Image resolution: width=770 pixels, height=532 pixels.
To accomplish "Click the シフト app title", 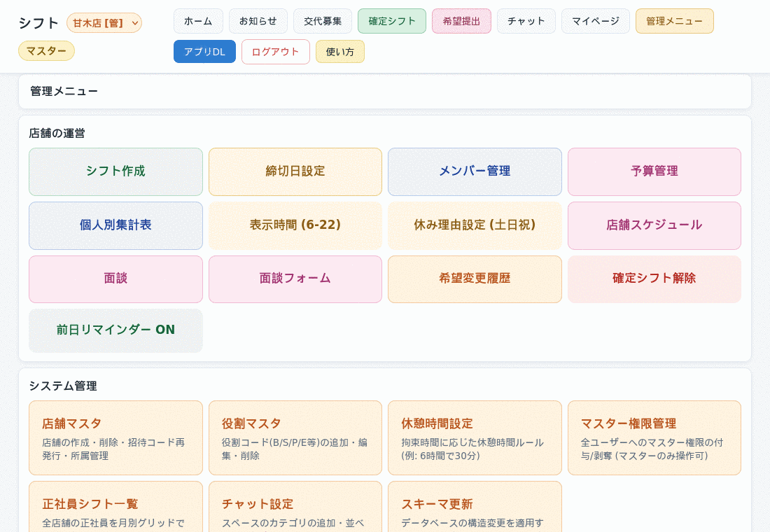I will click(x=38, y=23).
